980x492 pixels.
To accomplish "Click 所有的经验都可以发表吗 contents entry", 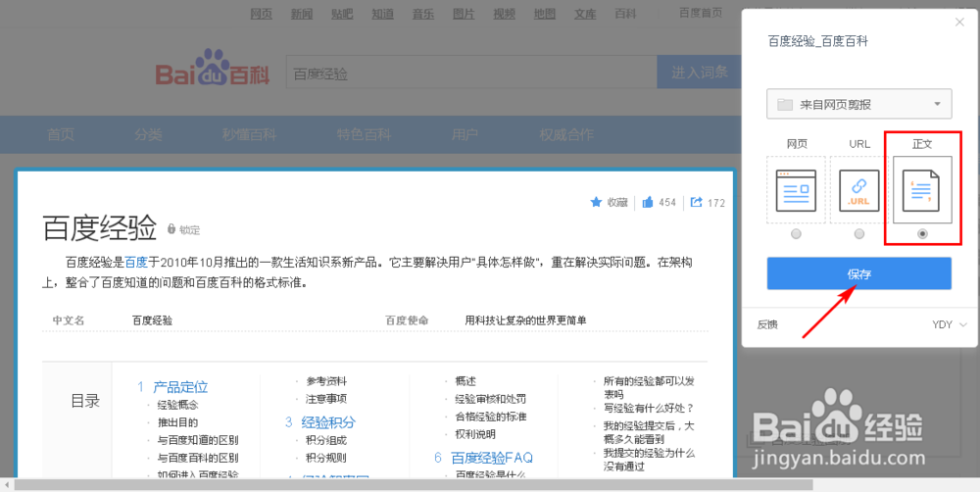I will click(649, 387).
